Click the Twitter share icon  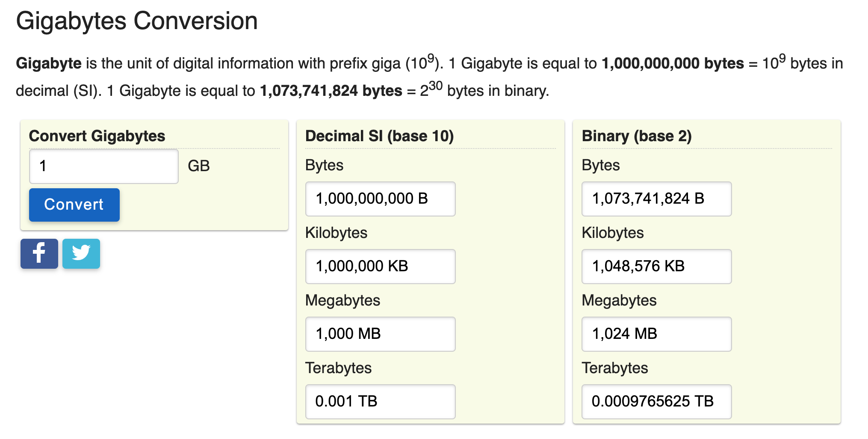point(81,253)
